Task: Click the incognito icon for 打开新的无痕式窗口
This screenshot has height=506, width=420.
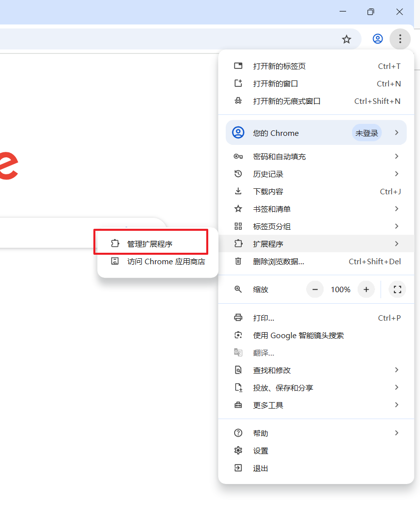Action: click(x=238, y=101)
